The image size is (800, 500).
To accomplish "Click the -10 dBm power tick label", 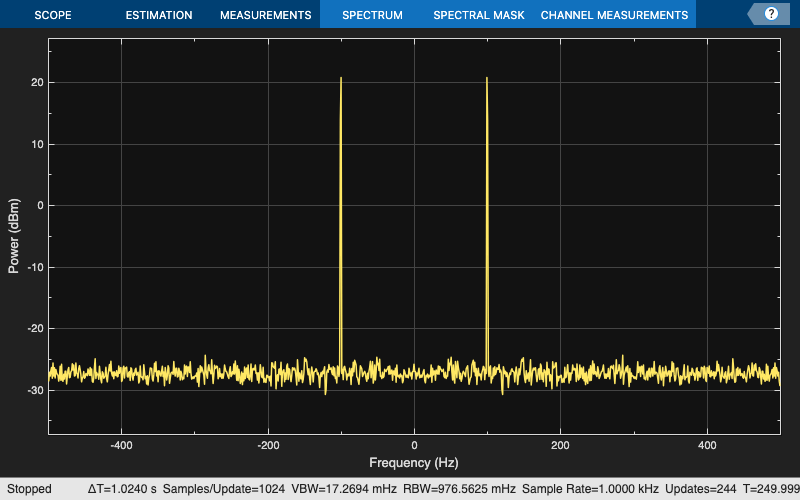I will pos(35,267).
